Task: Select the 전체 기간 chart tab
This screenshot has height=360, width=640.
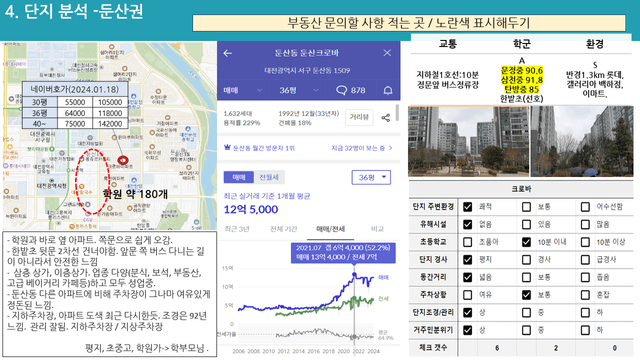Action: pos(283,229)
